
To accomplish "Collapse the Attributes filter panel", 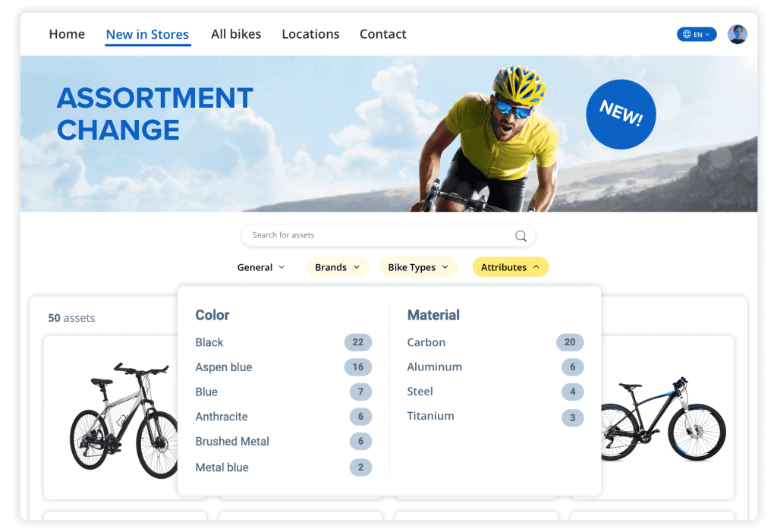I will [x=510, y=266].
